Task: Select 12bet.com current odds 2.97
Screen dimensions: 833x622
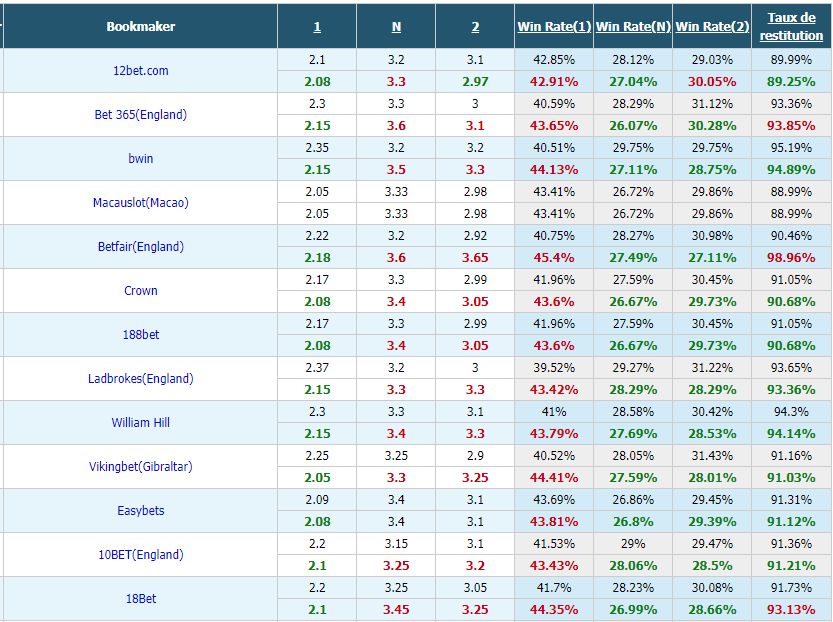Action: tap(475, 82)
